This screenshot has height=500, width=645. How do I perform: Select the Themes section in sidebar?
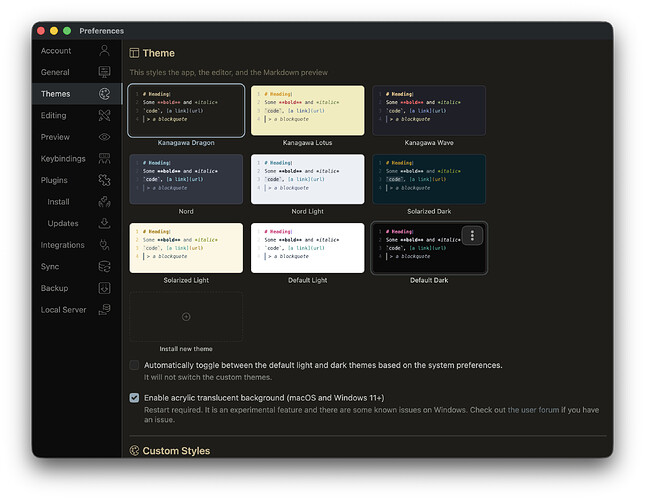77,94
